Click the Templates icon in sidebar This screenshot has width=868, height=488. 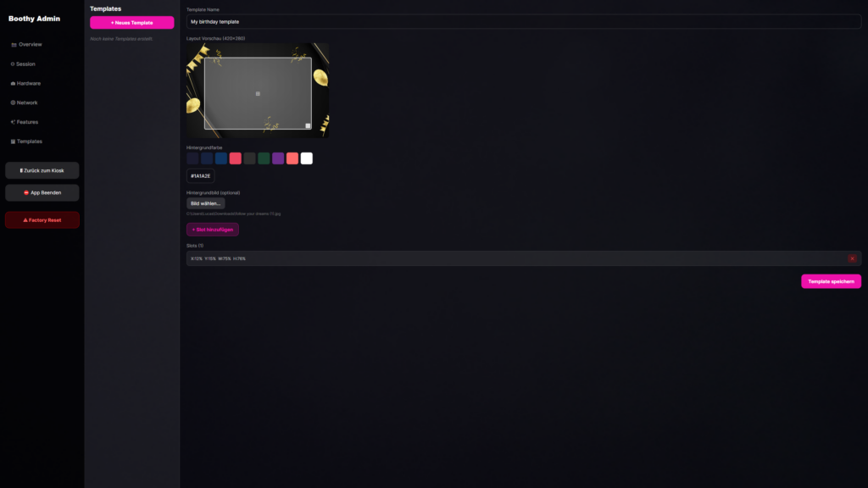point(13,141)
